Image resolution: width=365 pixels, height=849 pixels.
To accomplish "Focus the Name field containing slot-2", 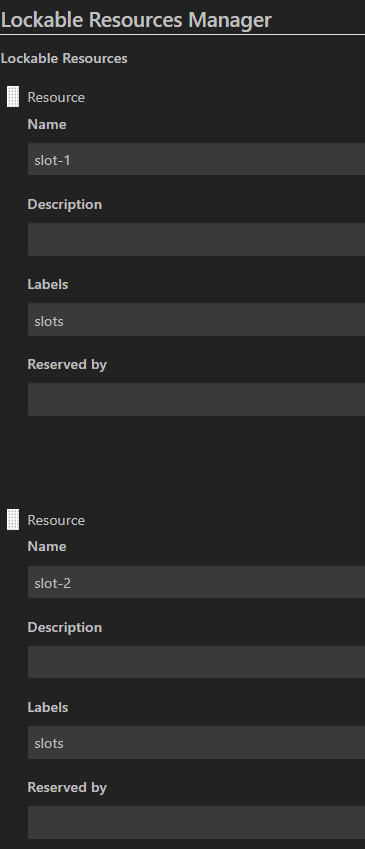I will [x=196, y=583].
